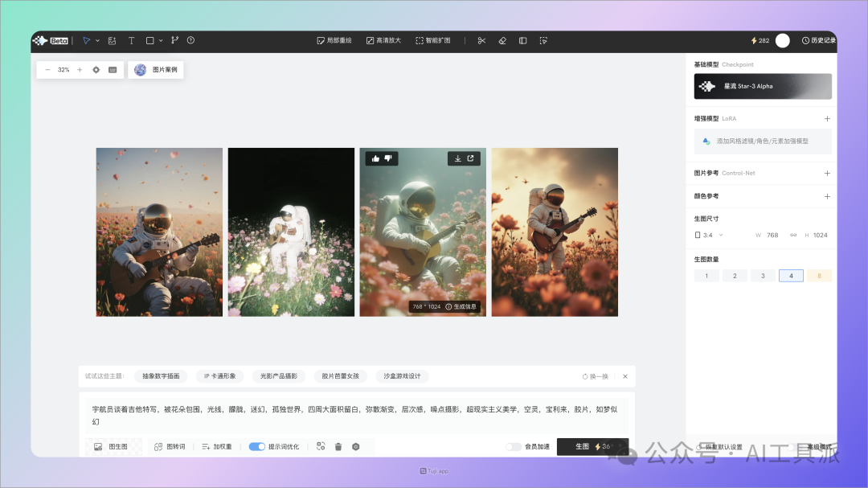Open the 3:4 aspect ratio dropdown

click(x=709, y=235)
